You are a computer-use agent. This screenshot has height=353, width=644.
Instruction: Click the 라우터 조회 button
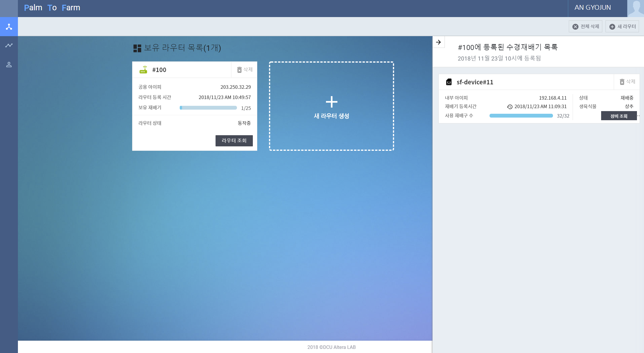(x=234, y=141)
